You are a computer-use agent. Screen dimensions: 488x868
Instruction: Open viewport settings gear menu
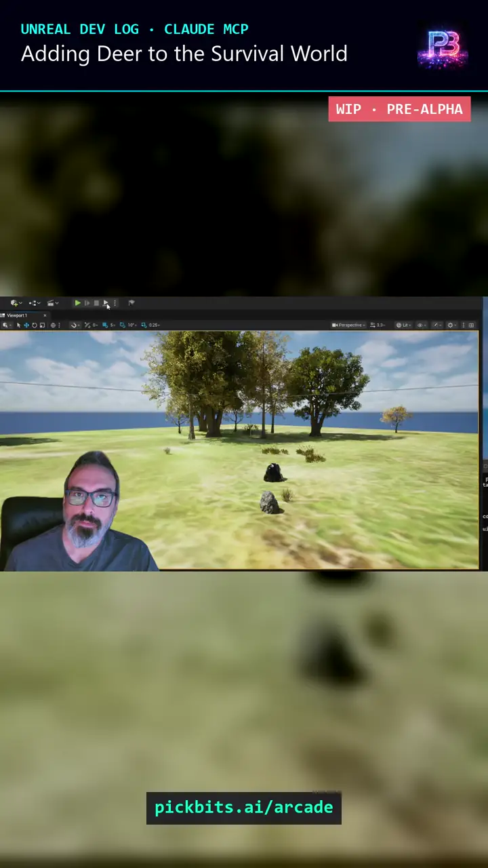(x=452, y=325)
